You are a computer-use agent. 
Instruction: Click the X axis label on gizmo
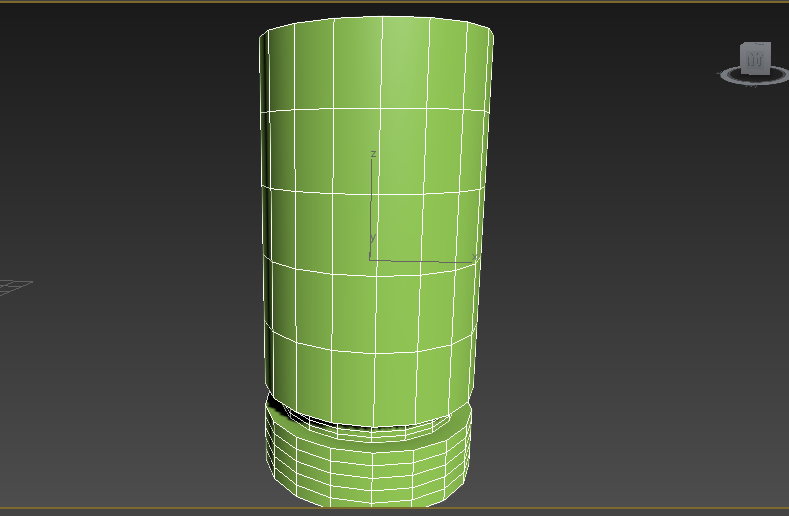[474, 258]
